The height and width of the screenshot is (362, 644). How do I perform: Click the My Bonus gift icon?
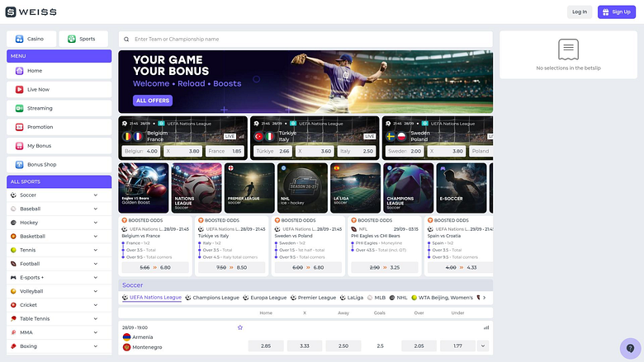pyautogui.click(x=19, y=146)
